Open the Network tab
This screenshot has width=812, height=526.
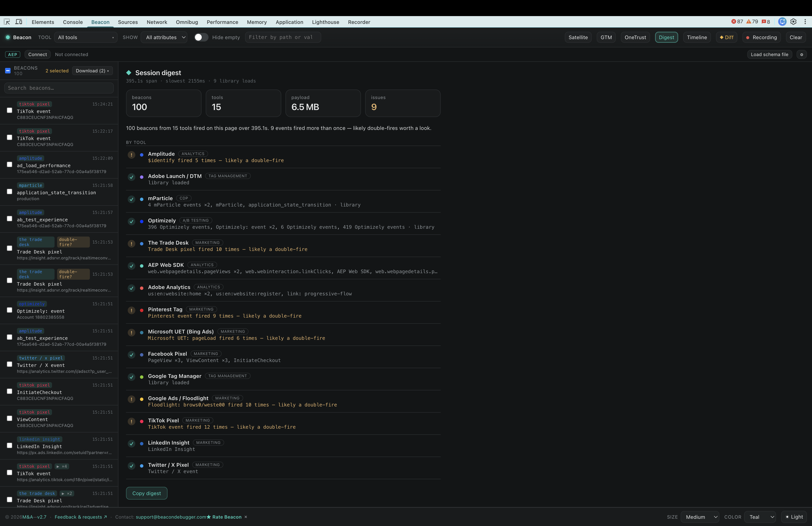tap(157, 22)
